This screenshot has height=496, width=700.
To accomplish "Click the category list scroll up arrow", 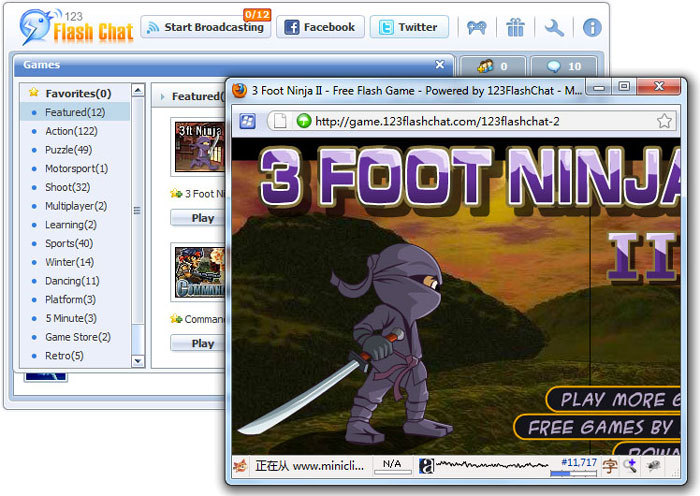I will pyautogui.click(x=138, y=90).
